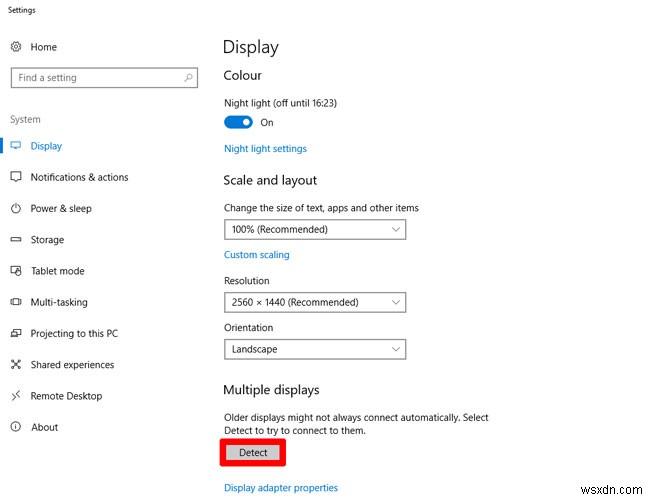Open the Remote Desktop settings page
Screen dimensions: 654x500
(x=66, y=396)
